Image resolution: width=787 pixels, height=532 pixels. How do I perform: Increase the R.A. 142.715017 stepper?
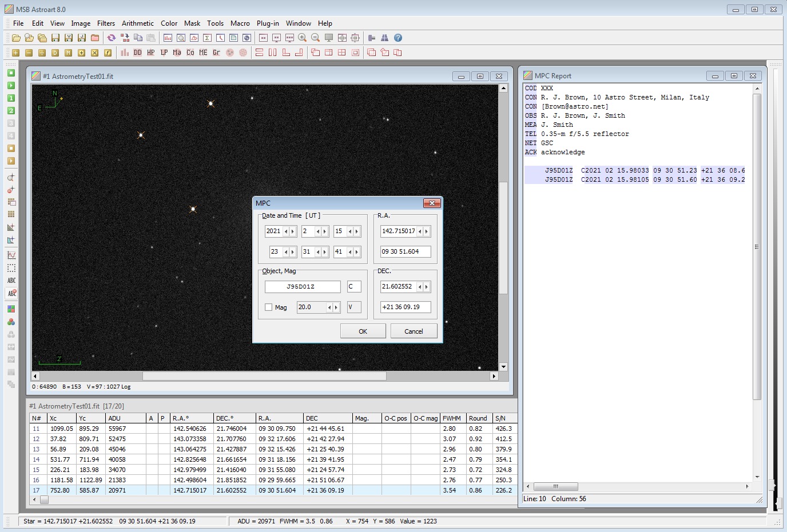coord(427,231)
